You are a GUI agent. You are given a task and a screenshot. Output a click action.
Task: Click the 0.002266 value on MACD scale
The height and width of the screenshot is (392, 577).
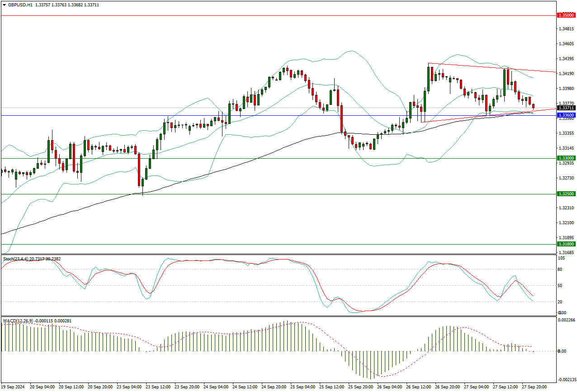point(567,320)
